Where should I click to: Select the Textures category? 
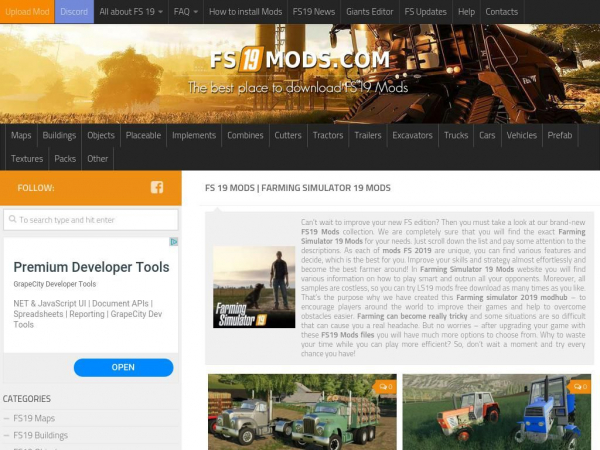click(27, 159)
